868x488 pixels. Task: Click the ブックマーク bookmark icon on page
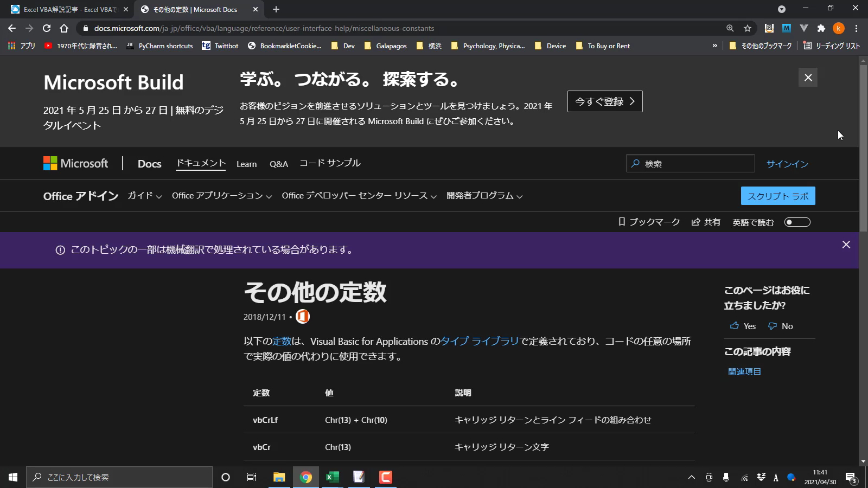(622, 222)
